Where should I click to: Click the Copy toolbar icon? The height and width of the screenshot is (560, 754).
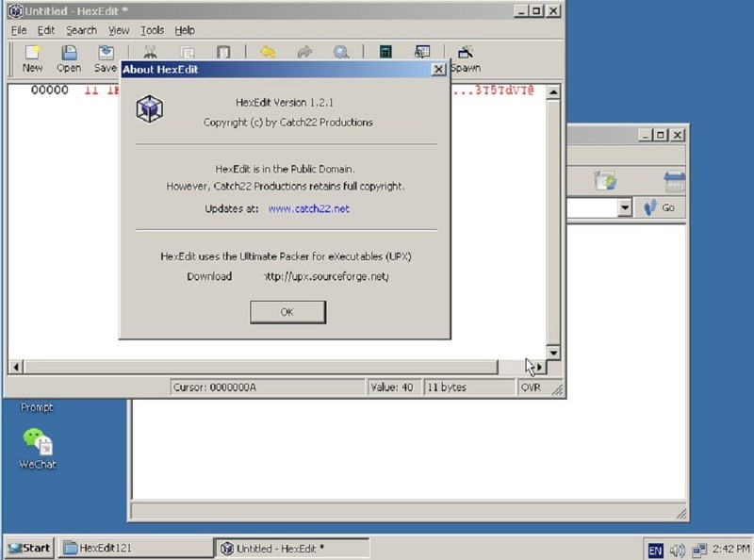(x=187, y=52)
